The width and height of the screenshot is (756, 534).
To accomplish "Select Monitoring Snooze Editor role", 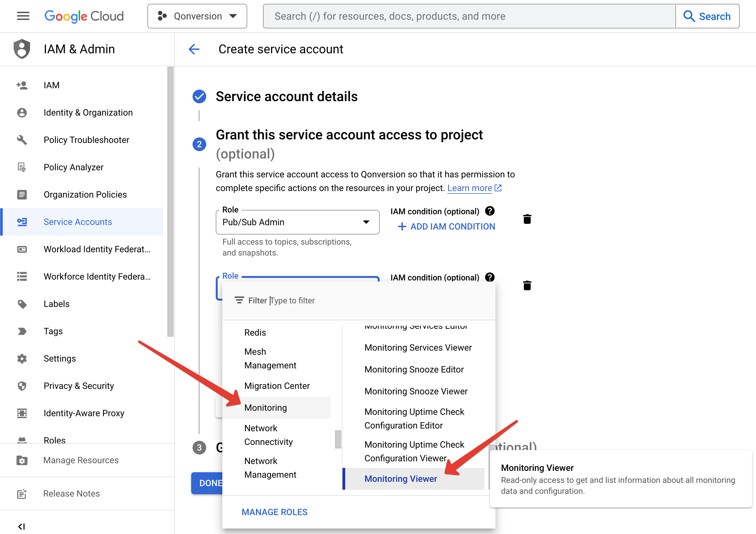I will pyautogui.click(x=414, y=369).
